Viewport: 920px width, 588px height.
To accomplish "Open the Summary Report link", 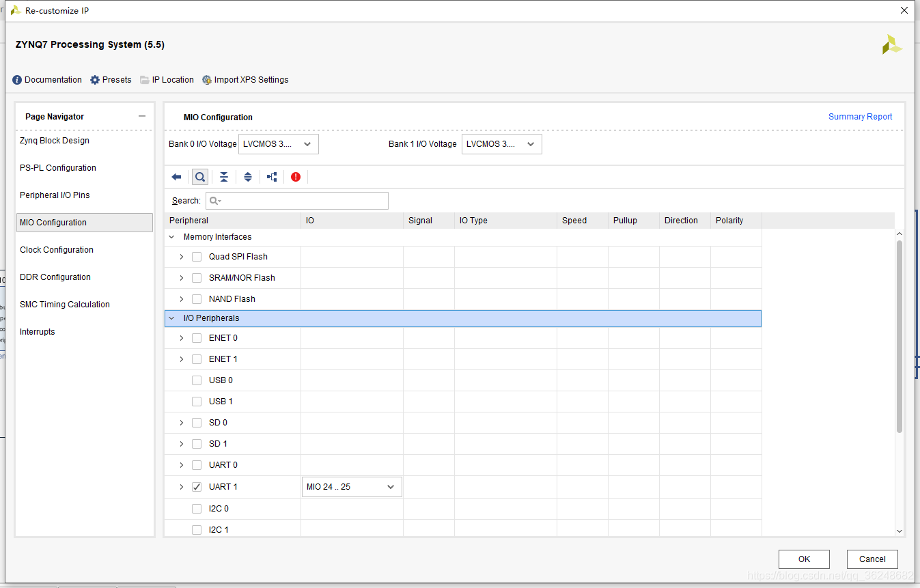I will (860, 117).
